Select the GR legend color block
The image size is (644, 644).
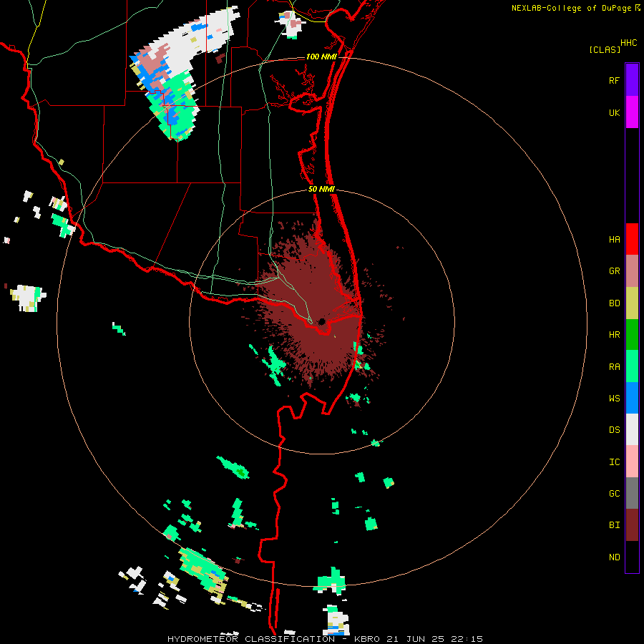pos(632,270)
